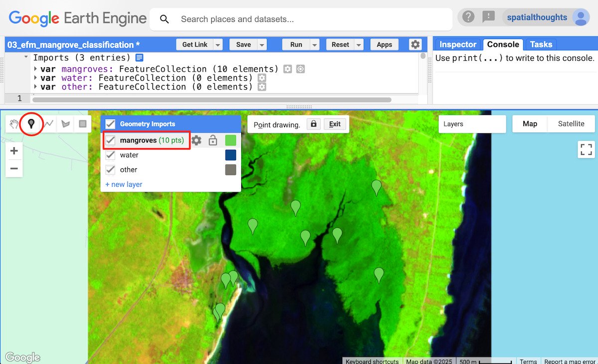The height and width of the screenshot is (364, 598).
Task: Switch to the Inspector tab
Action: coord(458,44)
